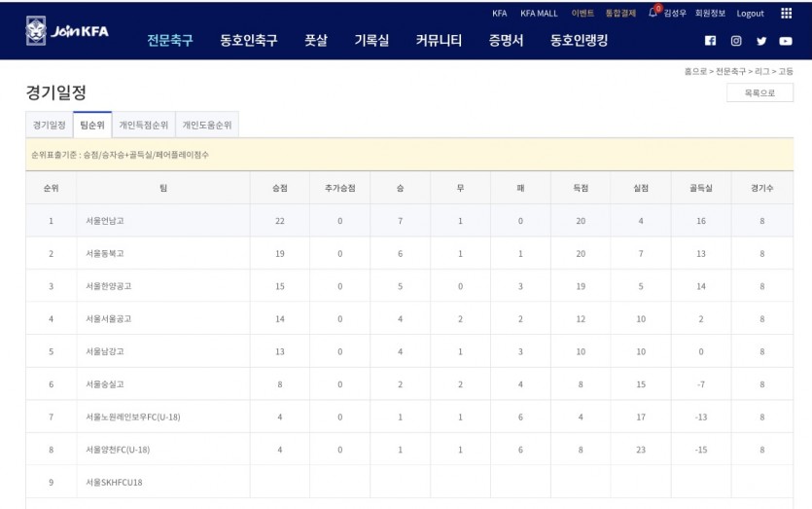The height and width of the screenshot is (509, 812).
Task: Go to KFA MALL link
Action: point(539,14)
